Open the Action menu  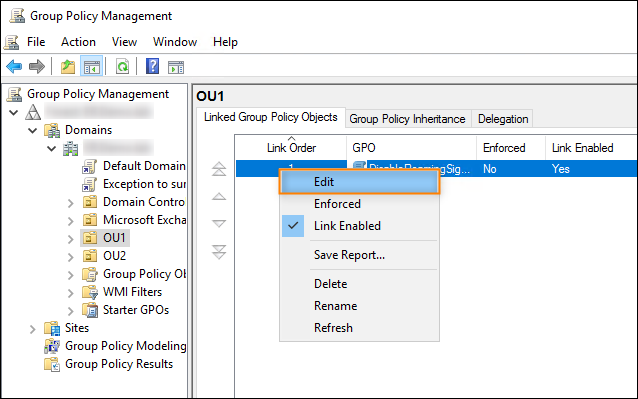click(x=79, y=42)
